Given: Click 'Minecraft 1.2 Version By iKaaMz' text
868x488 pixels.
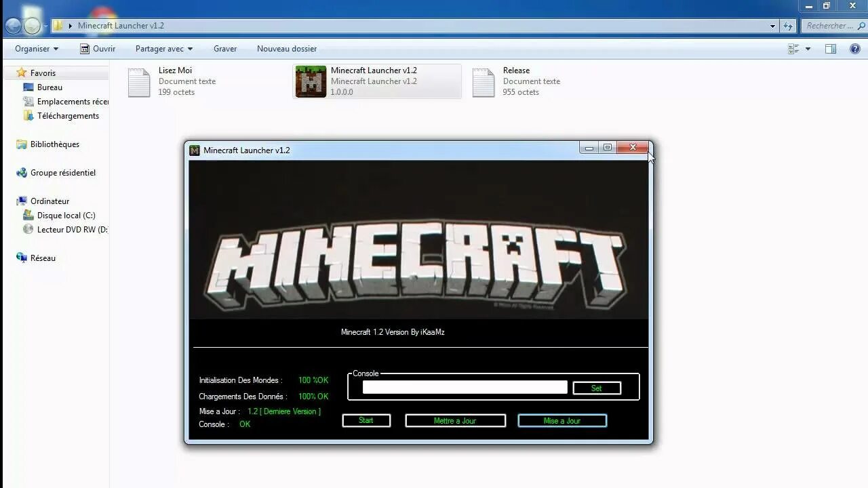Looking at the screenshot, I should (x=393, y=332).
